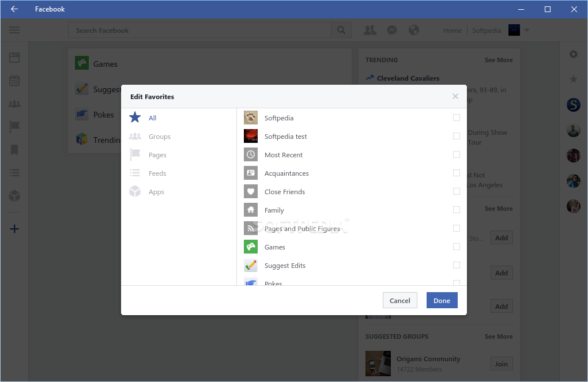
Task: Tick the Most Recent checkbox
Action: [x=457, y=154]
